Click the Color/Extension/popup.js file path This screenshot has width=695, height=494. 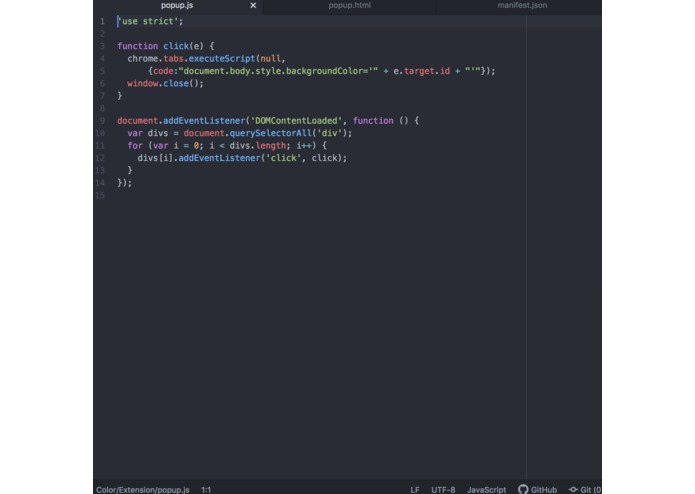pyautogui.click(x=143, y=490)
